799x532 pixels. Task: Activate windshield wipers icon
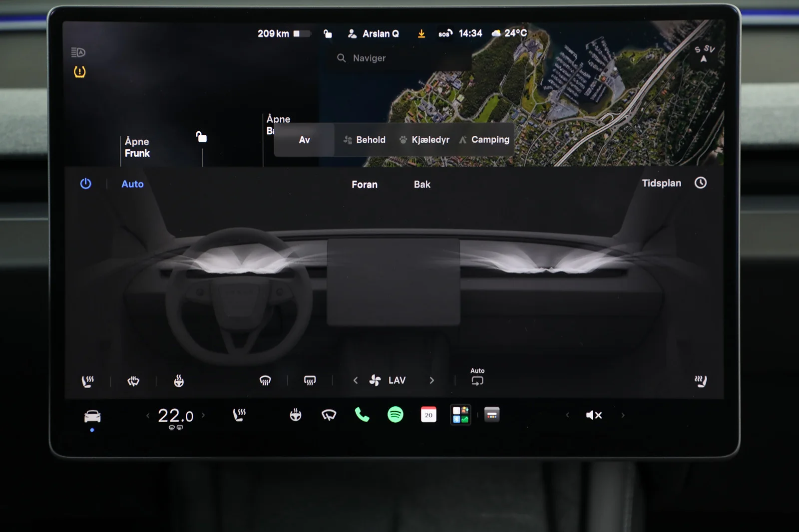pyautogui.click(x=329, y=415)
